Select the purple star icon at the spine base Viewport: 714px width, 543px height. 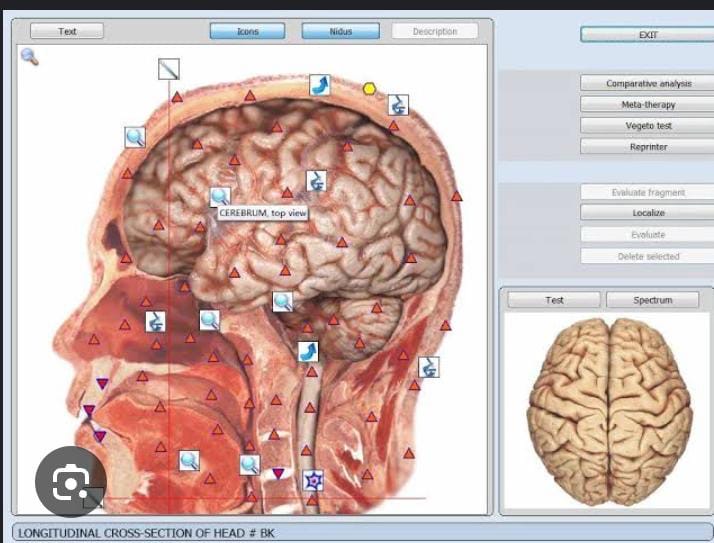tap(313, 480)
